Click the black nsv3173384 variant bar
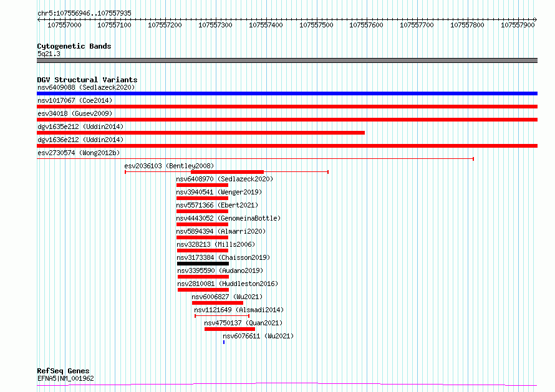Viewport: 555px width, 392px height. pyautogui.click(x=203, y=264)
